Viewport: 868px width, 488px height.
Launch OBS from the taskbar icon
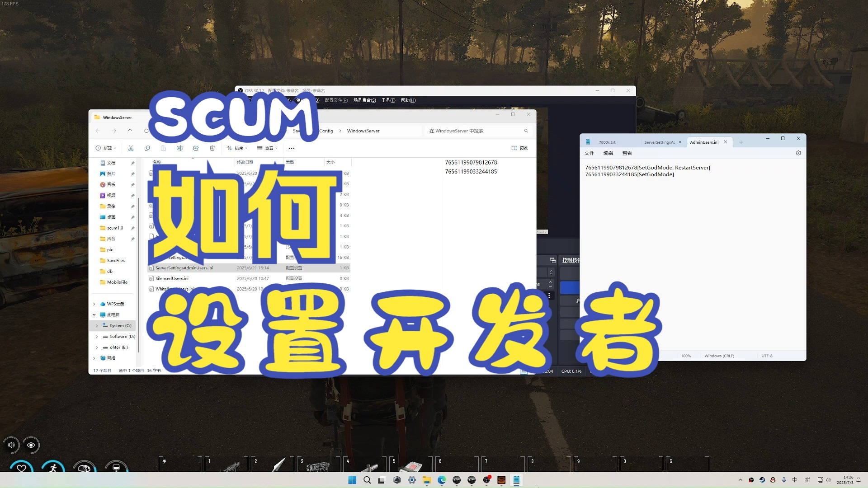click(x=487, y=480)
